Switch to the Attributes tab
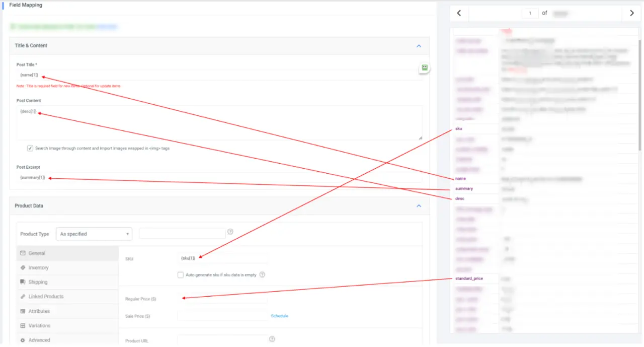 coord(39,311)
